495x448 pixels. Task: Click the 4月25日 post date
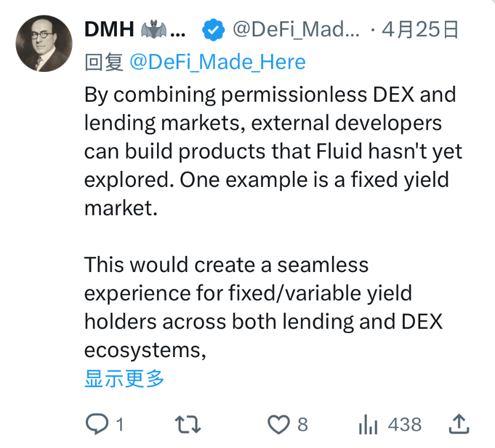421,30
